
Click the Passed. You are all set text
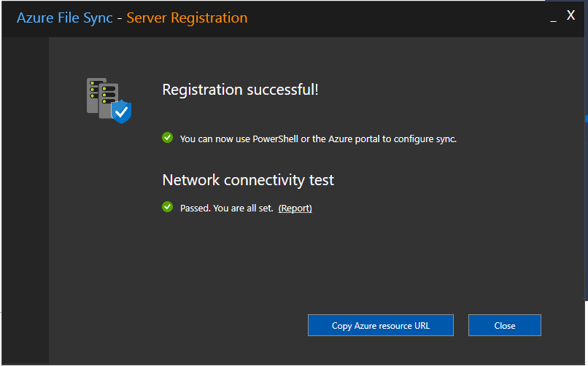226,209
